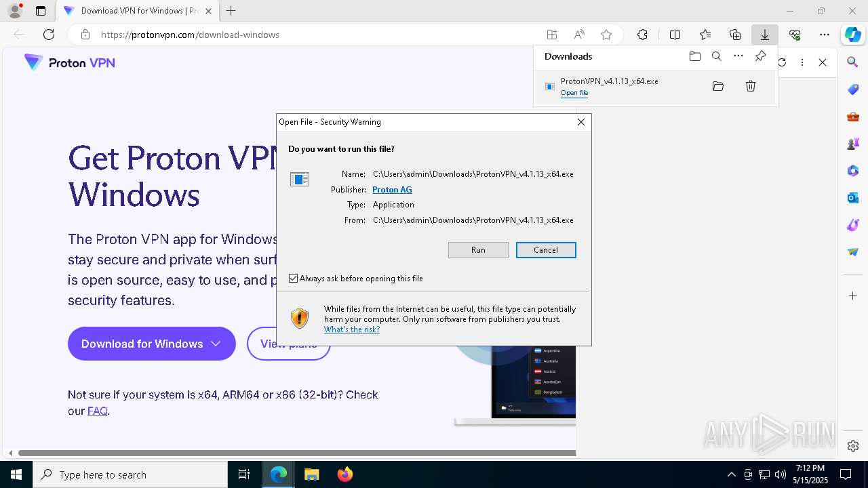Click Cancel in Security Warning dialog

[x=546, y=250]
